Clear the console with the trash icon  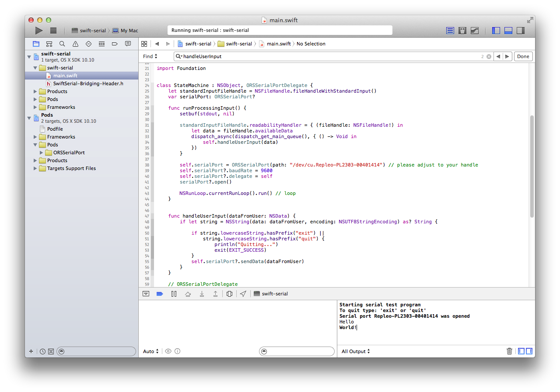(x=509, y=351)
